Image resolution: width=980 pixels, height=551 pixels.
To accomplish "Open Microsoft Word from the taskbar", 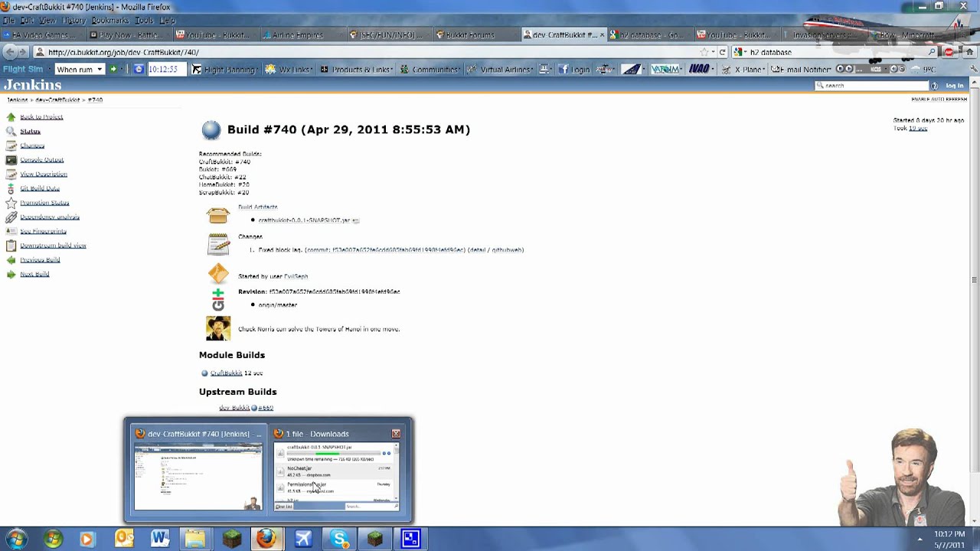I will pyautogui.click(x=159, y=539).
